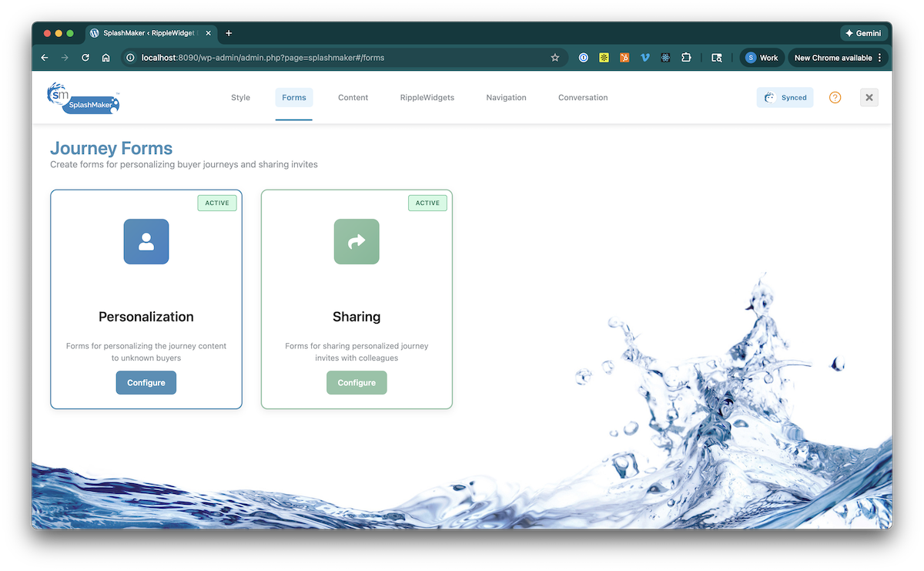This screenshot has height=571, width=924.
Task: Click the blue Personalization user icon
Action: [x=146, y=242]
